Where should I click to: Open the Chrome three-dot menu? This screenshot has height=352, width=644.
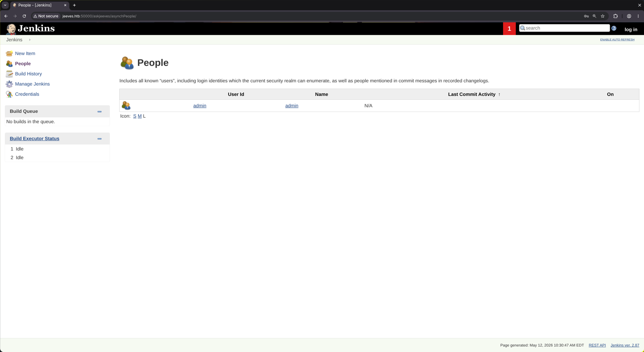click(x=638, y=16)
